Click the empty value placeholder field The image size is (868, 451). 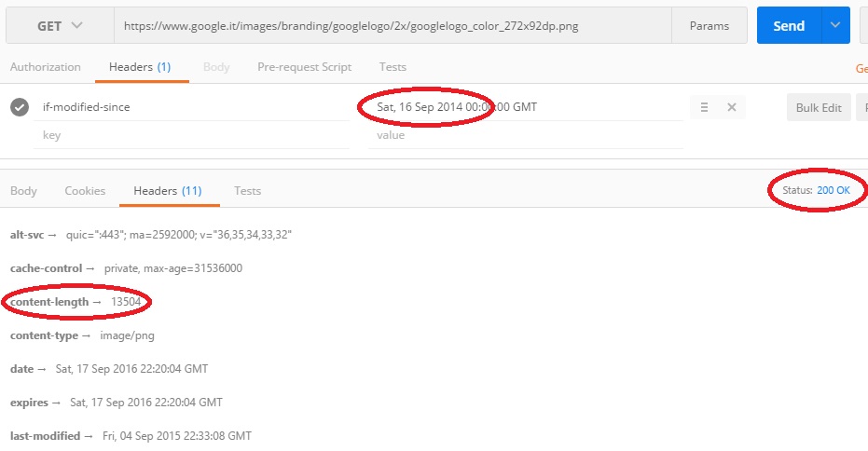[x=522, y=135]
